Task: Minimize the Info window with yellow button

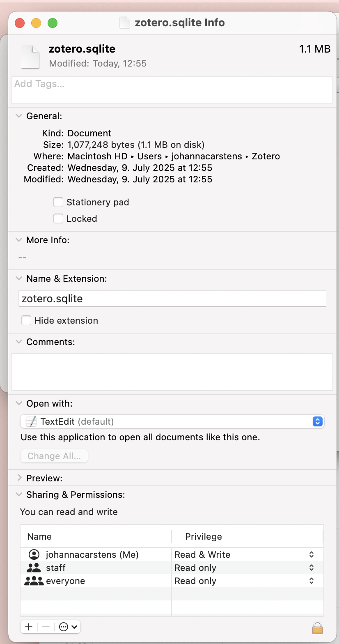Action: tap(36, 23)
